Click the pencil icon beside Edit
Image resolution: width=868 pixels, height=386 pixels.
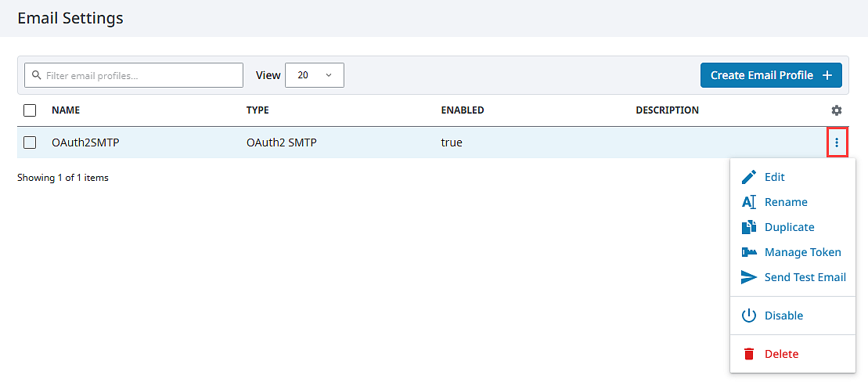point(748,177)
